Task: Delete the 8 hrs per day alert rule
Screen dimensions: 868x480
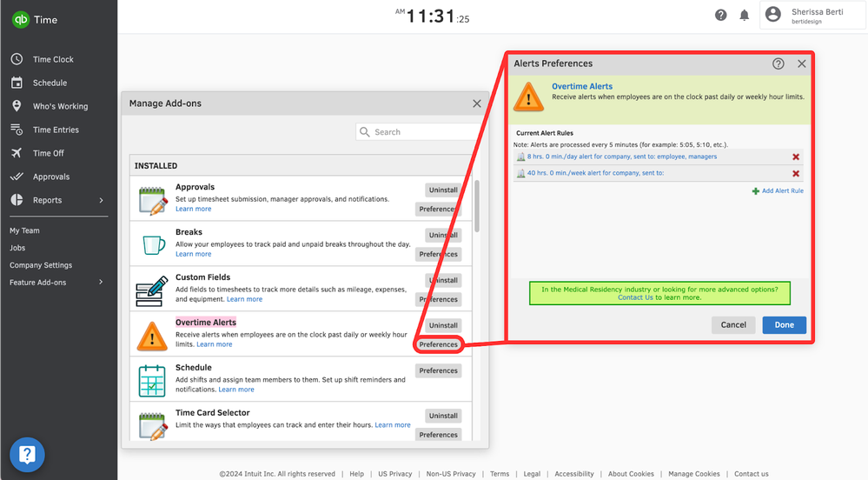Action: (x=796, y=157)
